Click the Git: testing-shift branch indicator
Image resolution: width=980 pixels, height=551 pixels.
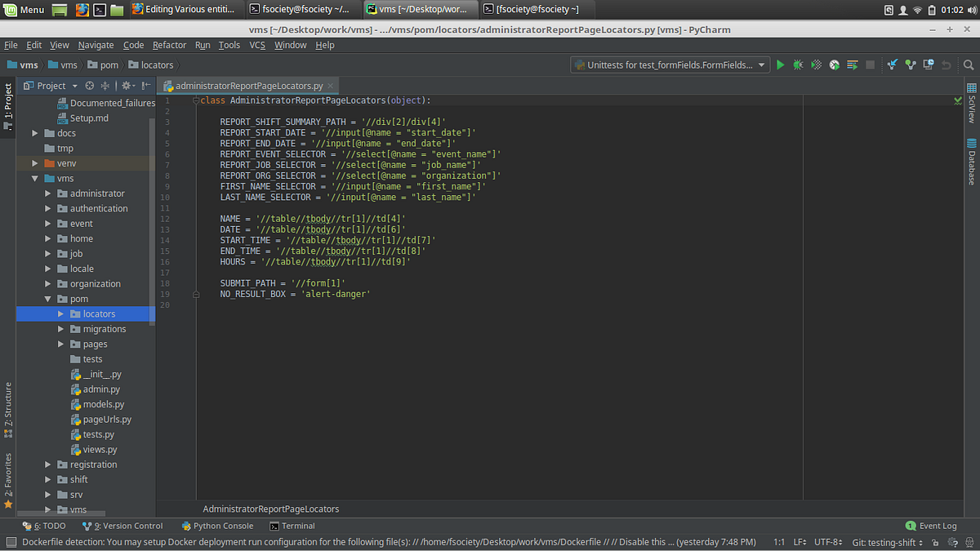886,541
